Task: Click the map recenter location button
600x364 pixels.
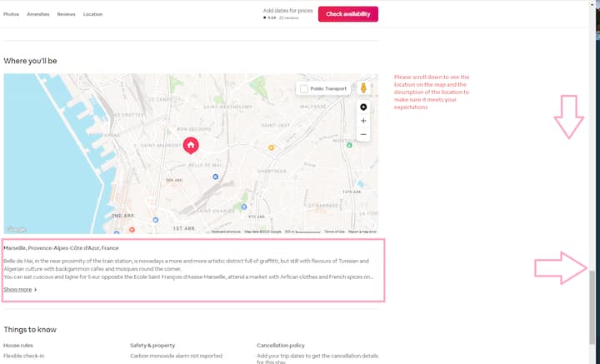Action: 363,107
